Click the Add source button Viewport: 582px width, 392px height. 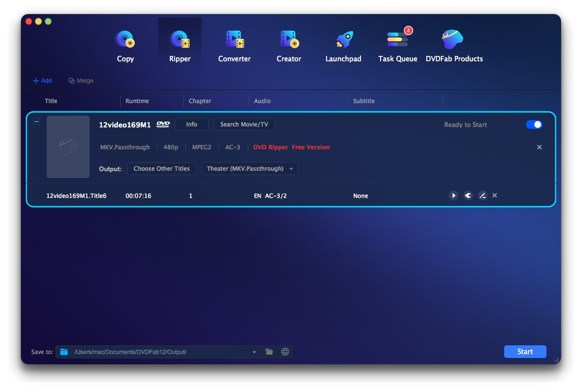click(42, 81)
